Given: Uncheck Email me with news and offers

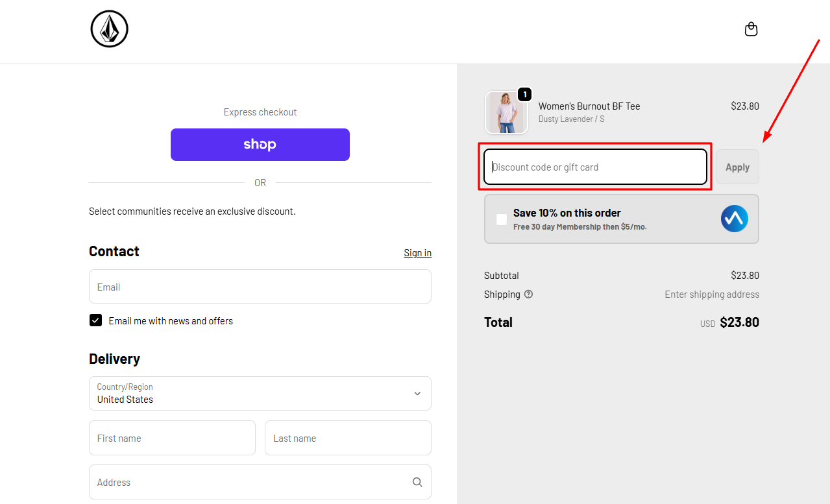Looking at the screenshot, I should pyautogui.click(x=95, y=320).
